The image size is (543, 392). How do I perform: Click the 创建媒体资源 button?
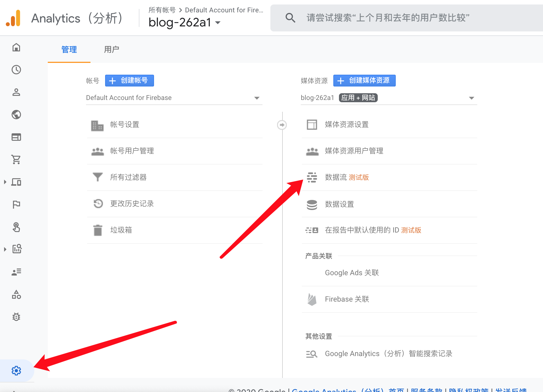tap(364, 81)
